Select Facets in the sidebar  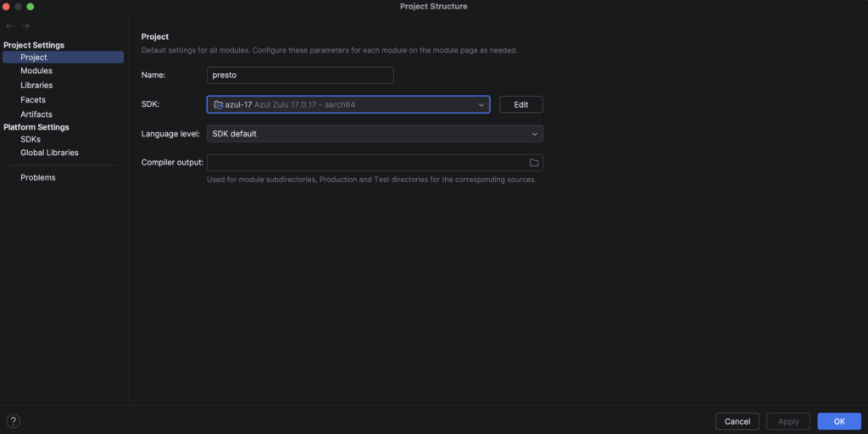(x=33, y=100)
